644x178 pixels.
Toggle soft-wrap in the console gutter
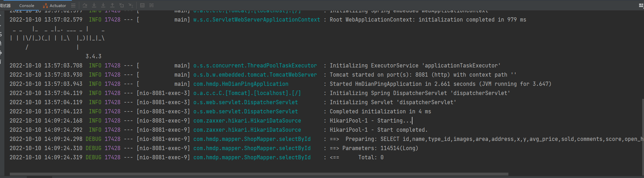[x=1, y=34]
